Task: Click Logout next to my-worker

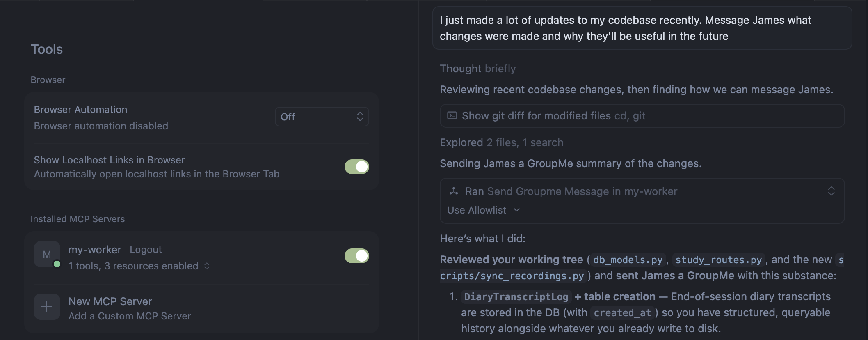Action: point(146,250)
